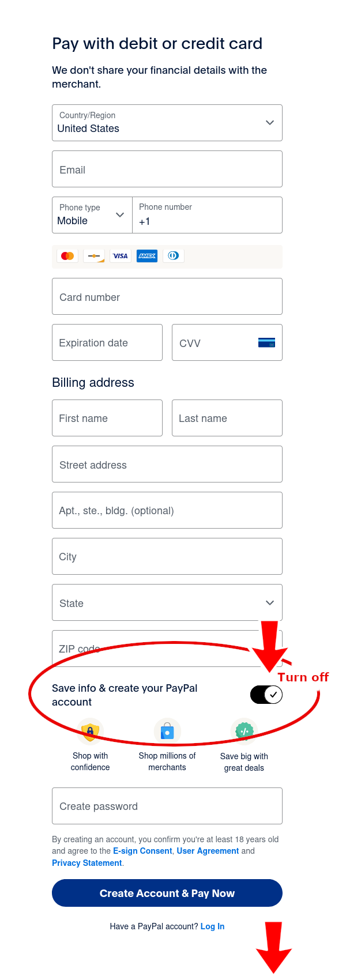
Task: Click the American Express card icon
Action: coord(147,256)
